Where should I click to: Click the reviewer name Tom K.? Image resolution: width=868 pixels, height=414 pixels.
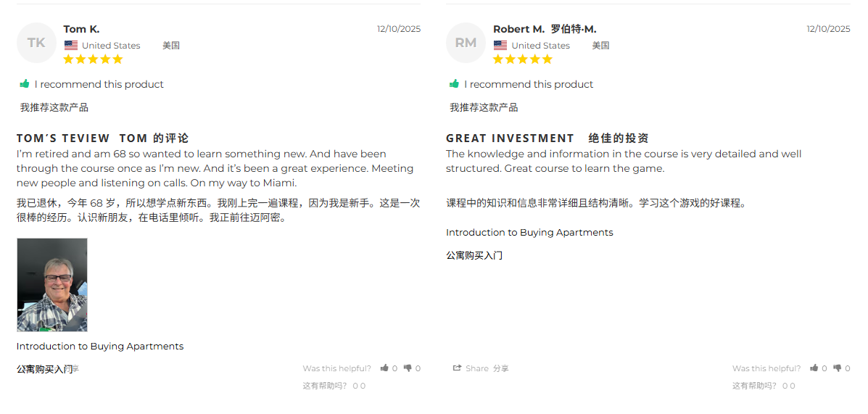tap(81, 29)
